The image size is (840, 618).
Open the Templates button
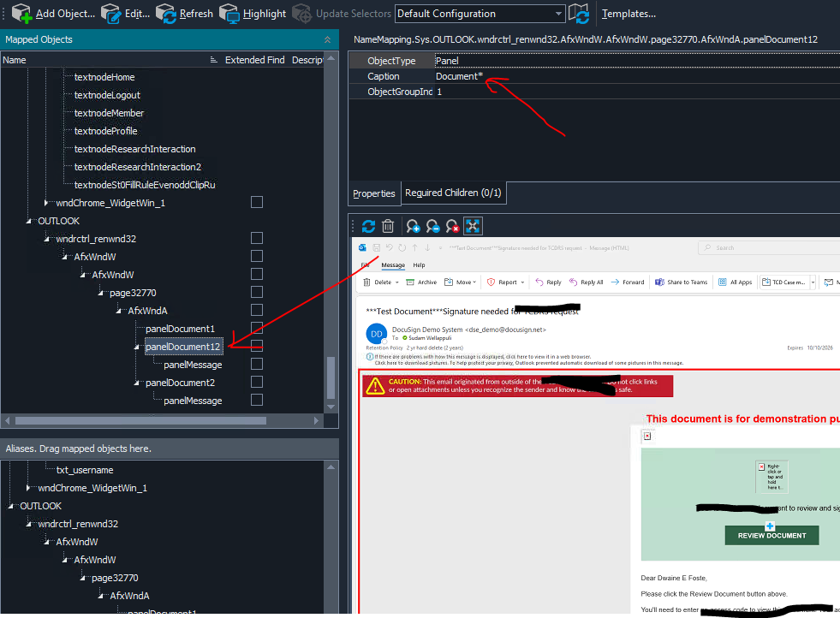(x=629, y=14)
